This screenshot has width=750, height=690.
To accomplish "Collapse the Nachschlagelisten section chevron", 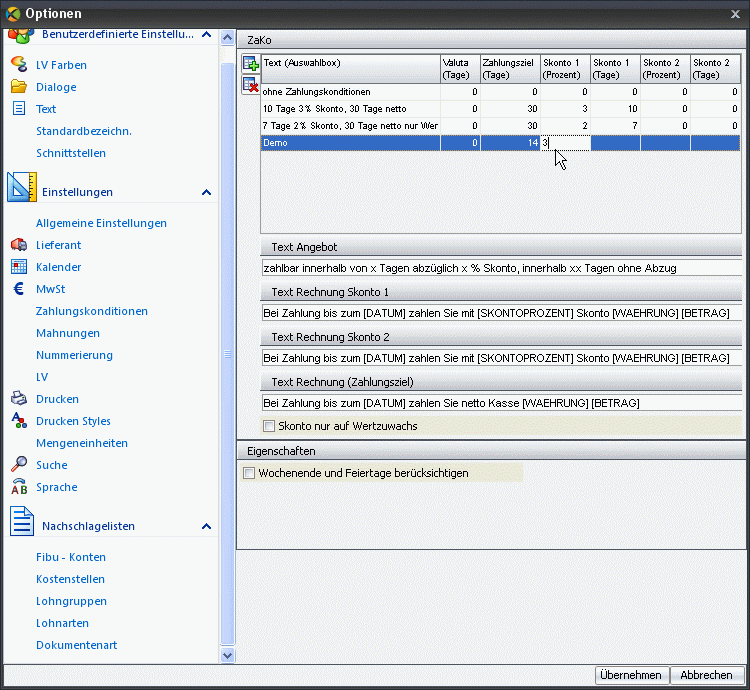I will [207, 526].
